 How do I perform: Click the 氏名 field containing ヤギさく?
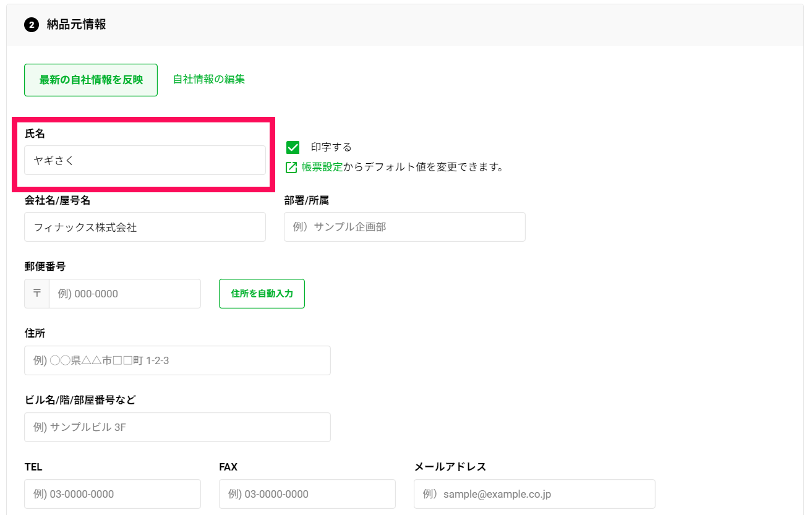coord(145,160)
